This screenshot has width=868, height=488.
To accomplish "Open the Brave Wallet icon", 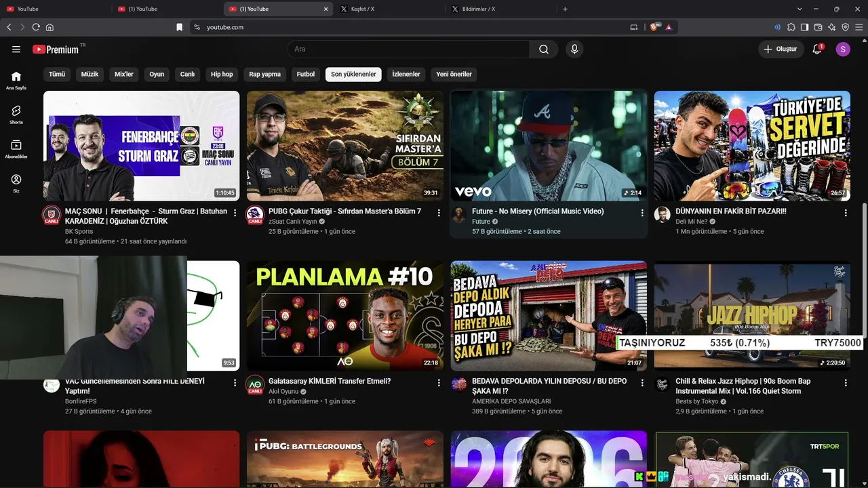I will [x=818, y=27].
